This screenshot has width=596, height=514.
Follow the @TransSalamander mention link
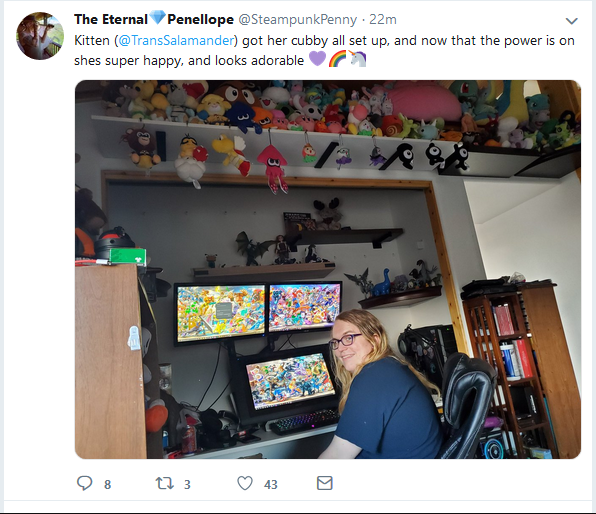coord(176,40)
